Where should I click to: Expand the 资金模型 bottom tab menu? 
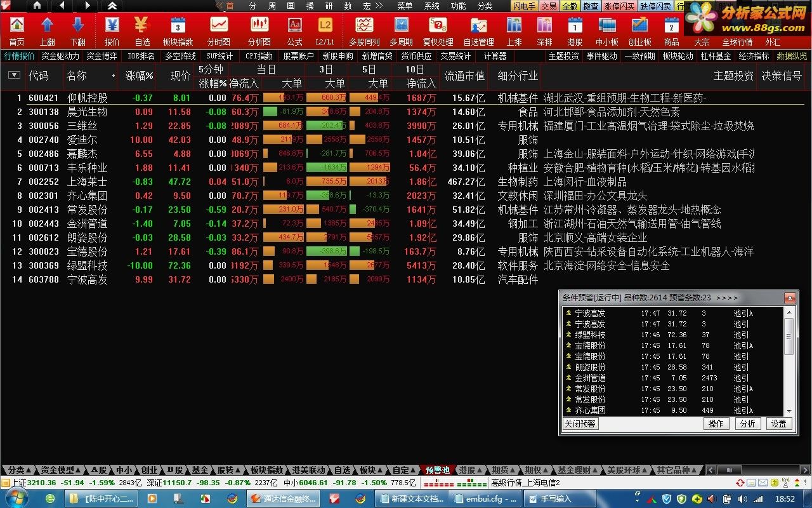click(x=78, y=471)
